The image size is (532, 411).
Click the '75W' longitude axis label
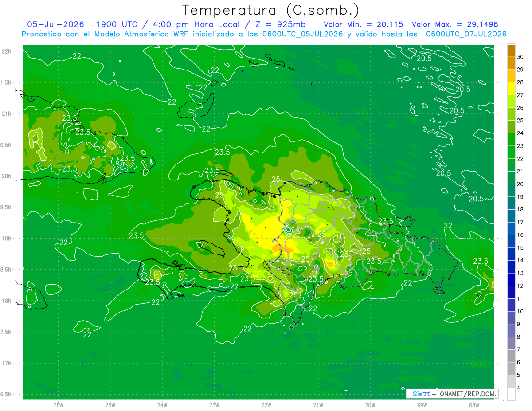(110, 405)
